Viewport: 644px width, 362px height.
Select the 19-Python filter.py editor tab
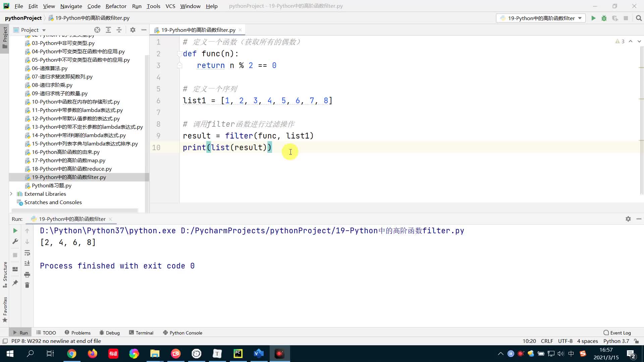198,30
